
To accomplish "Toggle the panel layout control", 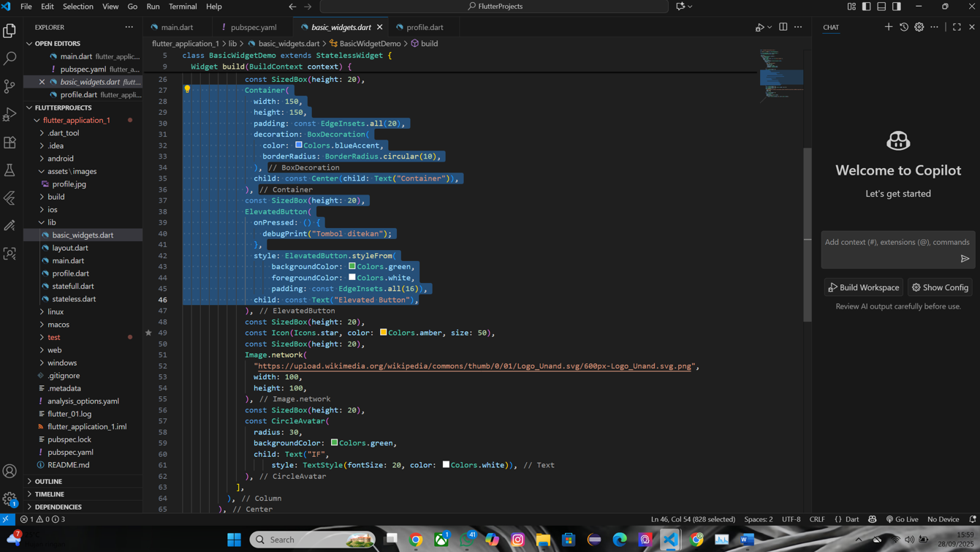I will click(x=881, y=6).
